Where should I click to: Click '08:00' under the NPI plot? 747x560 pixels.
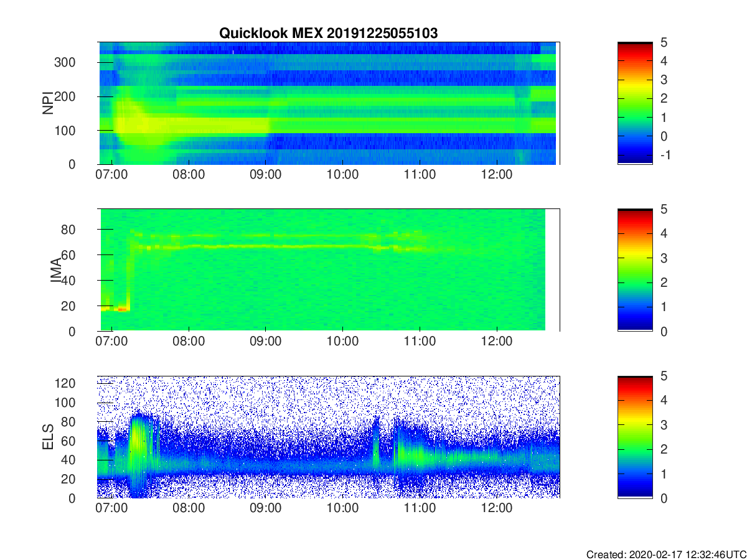pos(189,175)
